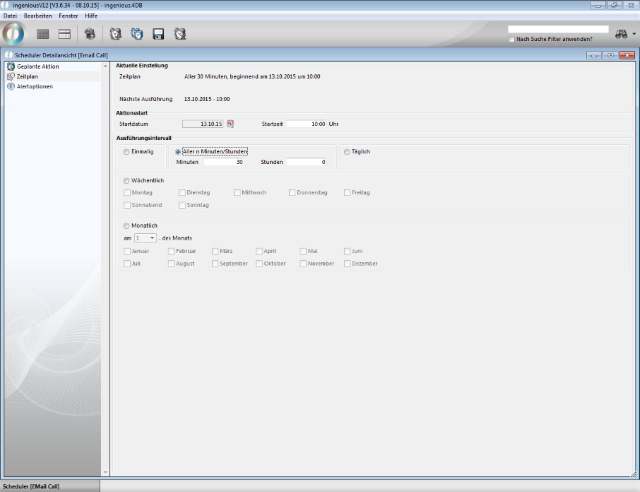Viewport: 640px width, 492px height.
Task: Click the Startzeit time field
Action: click(x=306, y=124)
